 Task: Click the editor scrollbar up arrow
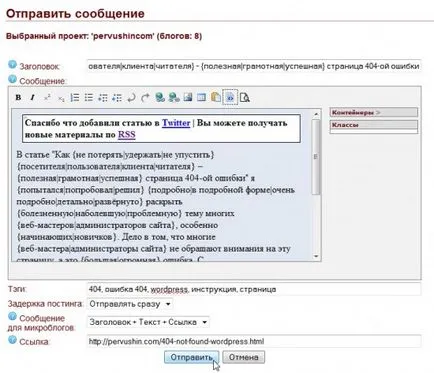pyautogui.click(x=316, y=114)
